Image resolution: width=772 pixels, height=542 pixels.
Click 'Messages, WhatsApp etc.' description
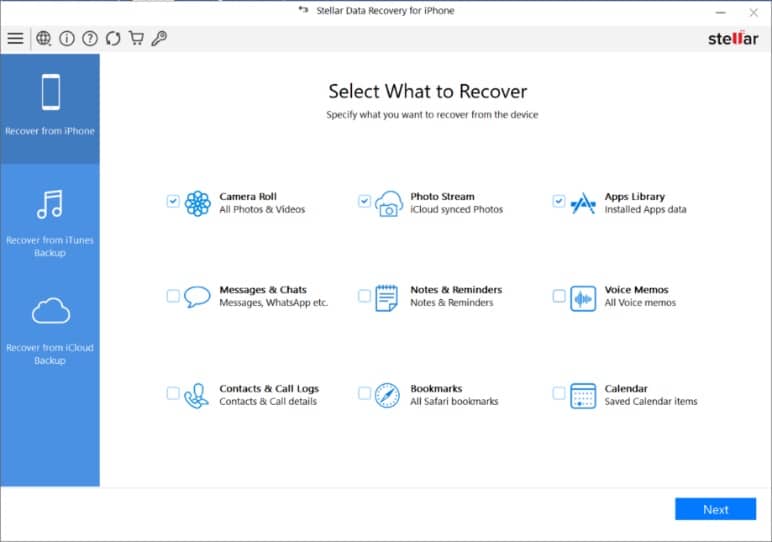pos(274,303)
